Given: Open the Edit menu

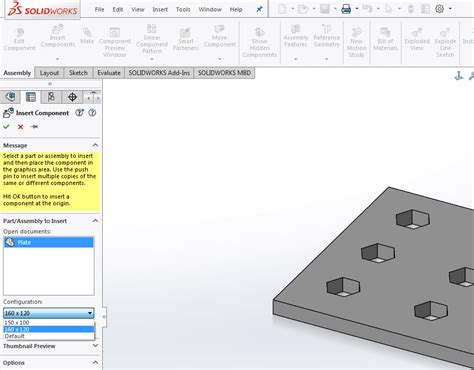Looking at the screenshot, I should click(118, 9).
